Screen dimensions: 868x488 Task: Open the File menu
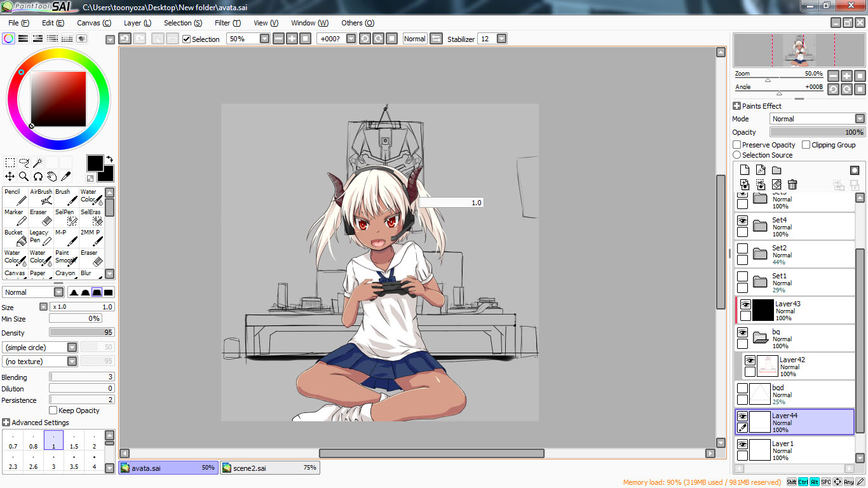click(x=19, y=23)
